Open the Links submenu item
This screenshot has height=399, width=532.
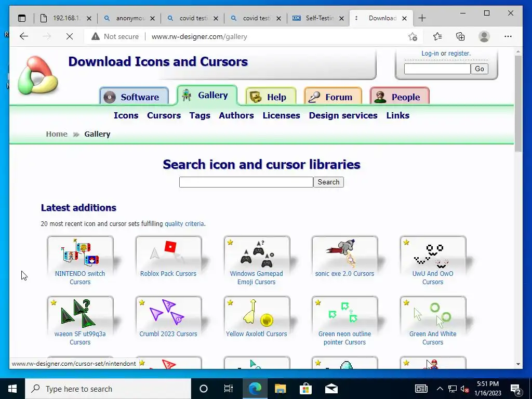(397, 115)
